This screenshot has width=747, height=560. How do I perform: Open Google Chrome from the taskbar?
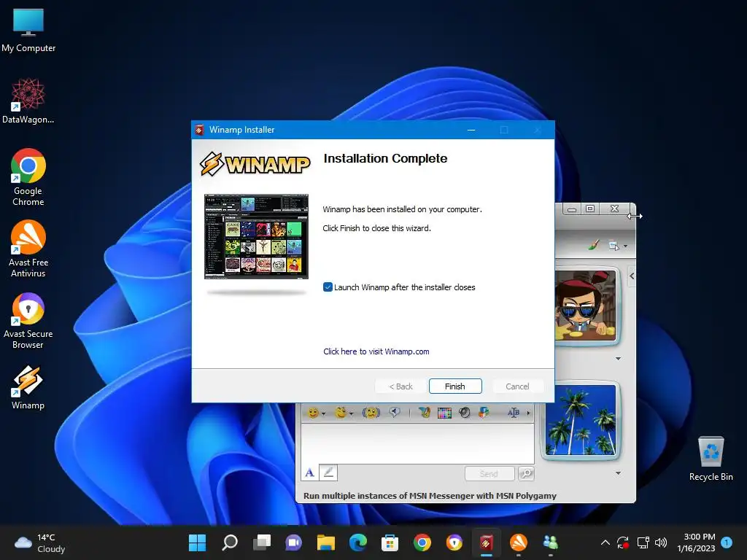(422, 542)
